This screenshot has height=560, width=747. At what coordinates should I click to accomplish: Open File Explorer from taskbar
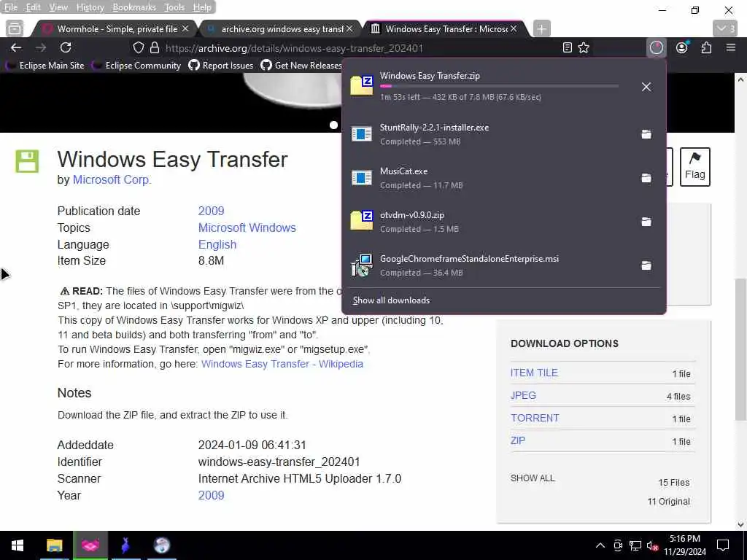pyautogui.click(x=54, y=545)
